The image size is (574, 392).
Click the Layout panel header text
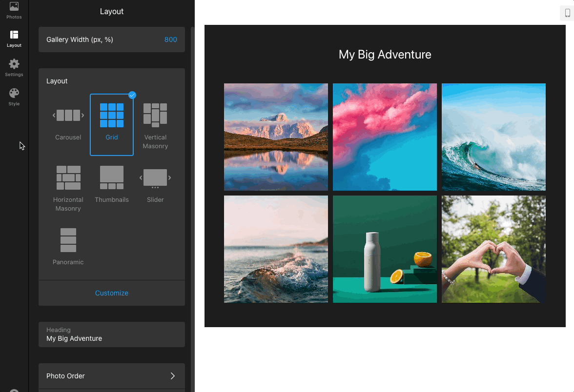pos(112,11)
